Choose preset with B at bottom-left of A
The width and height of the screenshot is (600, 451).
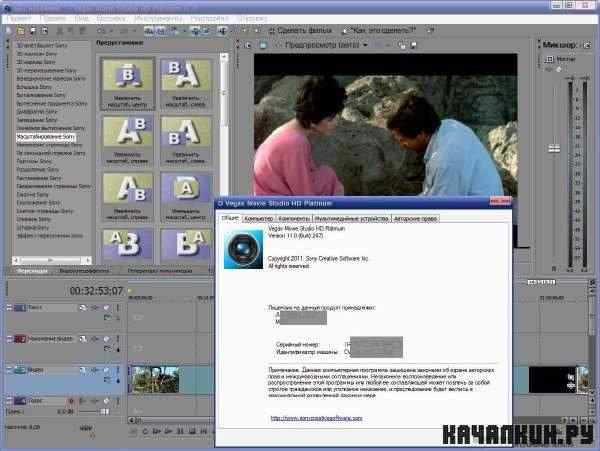point(186,140)
